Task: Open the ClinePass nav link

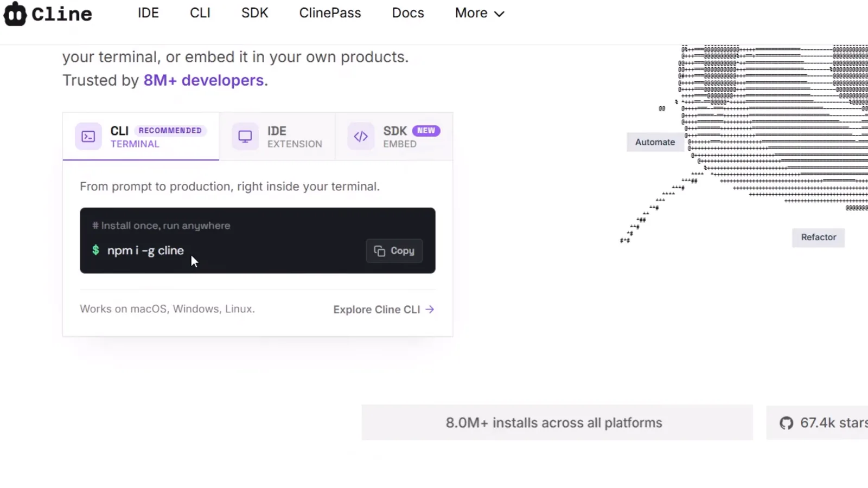Action: tap(330, 13)
